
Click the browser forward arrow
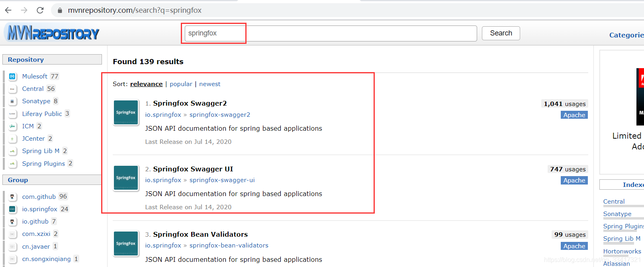24,10
